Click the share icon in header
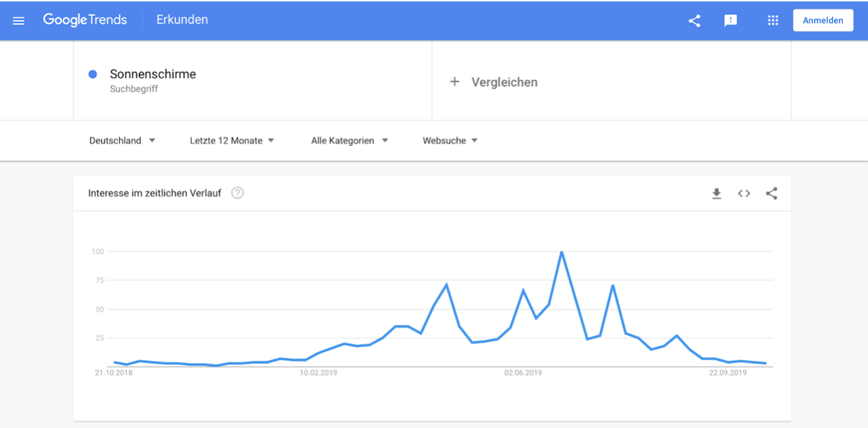This screenshot has height=428, width=868. point(694,20)
